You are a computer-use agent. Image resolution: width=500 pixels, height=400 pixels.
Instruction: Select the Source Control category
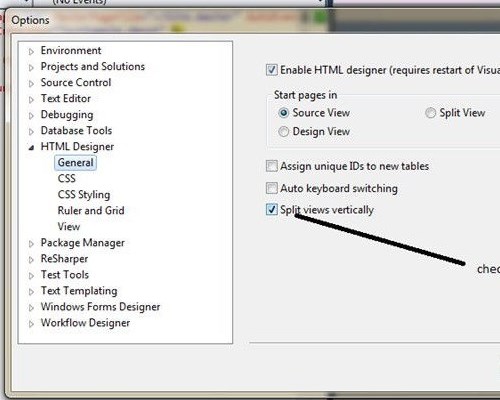(x=76, y=82)
